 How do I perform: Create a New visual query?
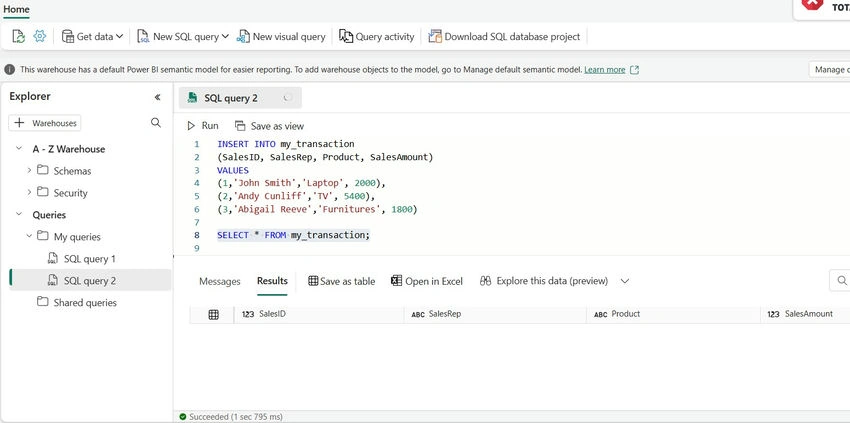point(281,36)
